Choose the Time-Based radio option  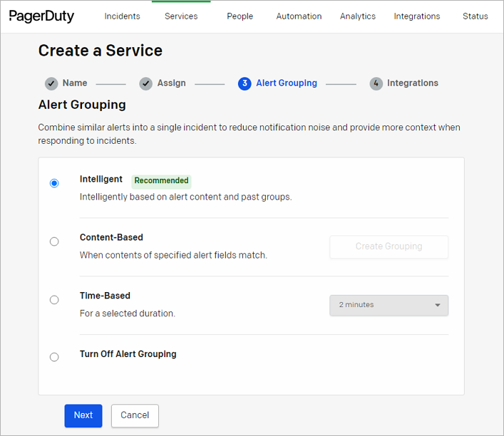[x=54, y=300]
